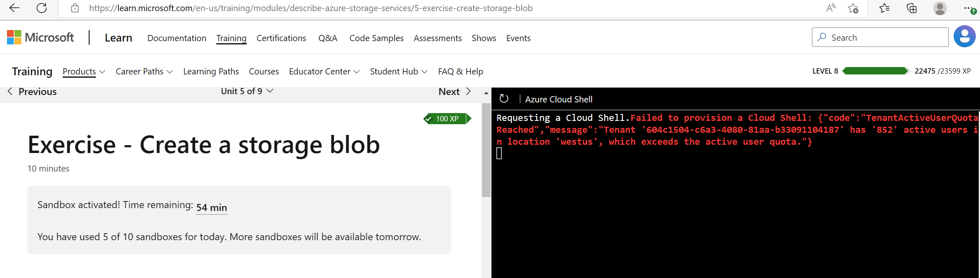Image resolution: width=980 pixels, height=278 pixels.
Task: Go to the Certifications section
Action: pyautogui.click(x=281, y=38)
